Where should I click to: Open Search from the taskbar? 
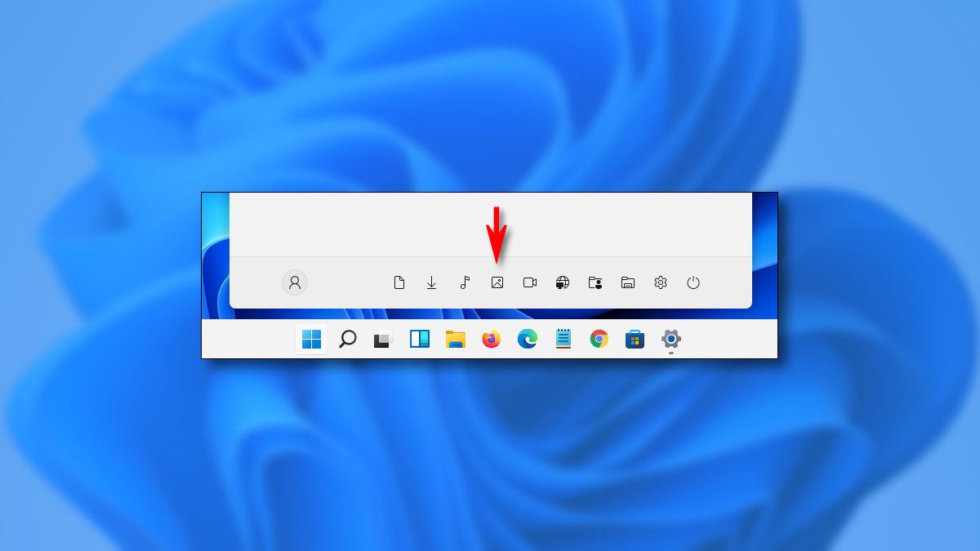[x=347, y=339]
